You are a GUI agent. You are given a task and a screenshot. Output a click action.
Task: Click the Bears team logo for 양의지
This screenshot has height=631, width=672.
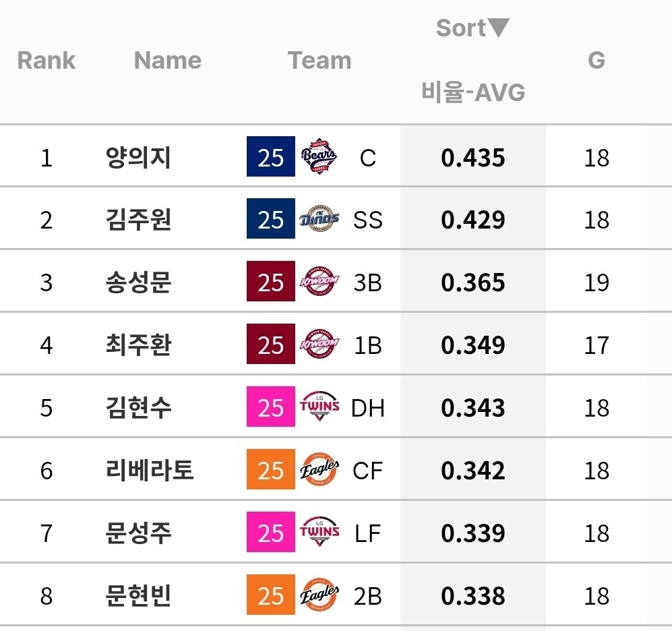pyautogui.click(x=319, y=157)
